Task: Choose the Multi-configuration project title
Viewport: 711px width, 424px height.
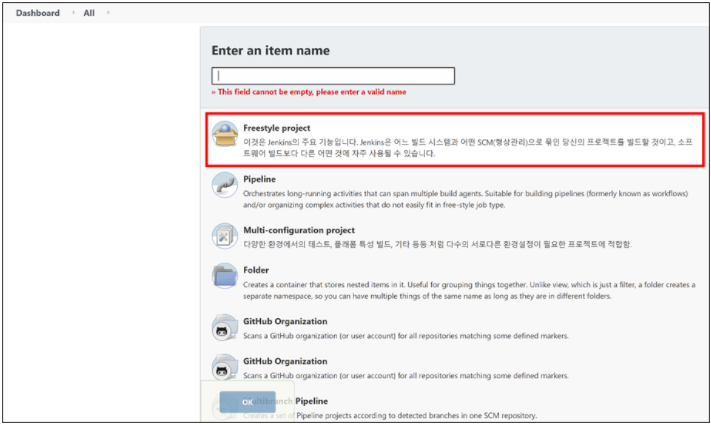Action: click(299, 230)
